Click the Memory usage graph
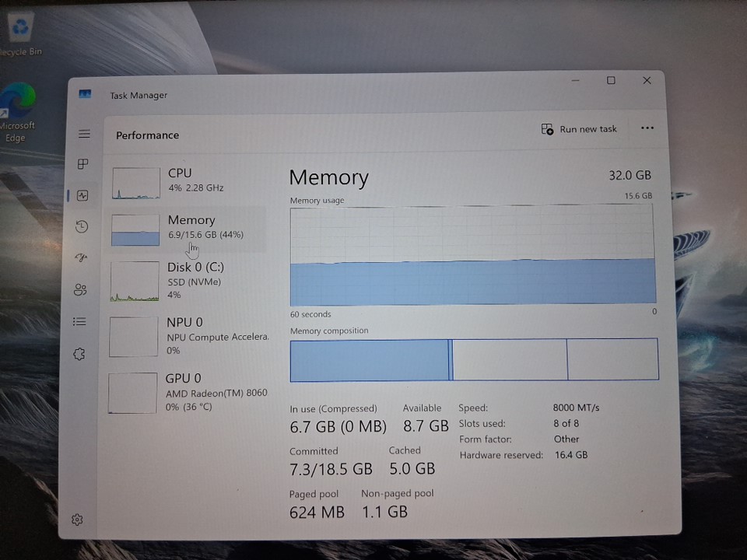 pyautogui.click(x=472, y=256)
